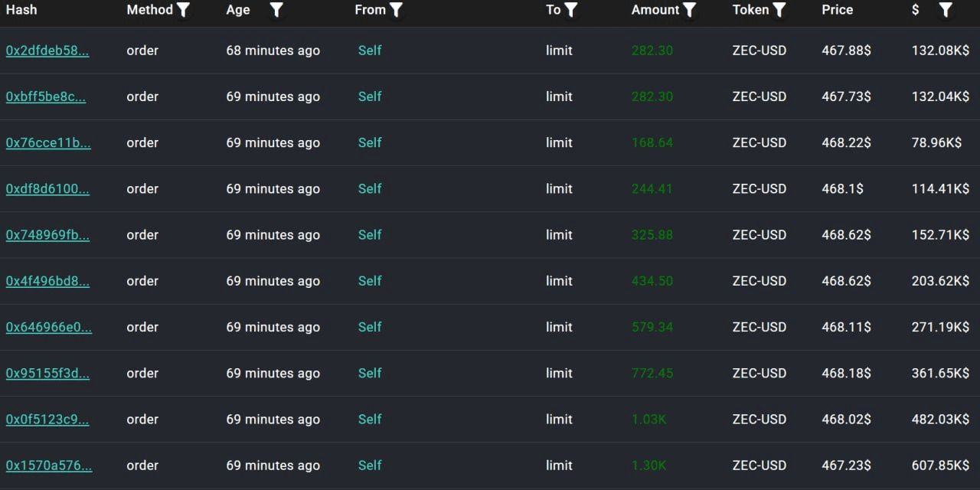Select "limit" in the 0x95155f3d row

[x=559, y=373]
